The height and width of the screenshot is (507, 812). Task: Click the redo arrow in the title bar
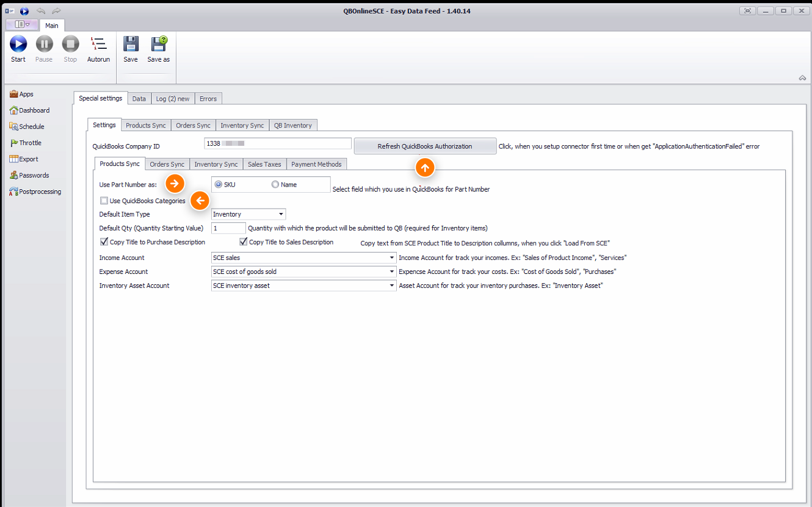click(56, 11)
